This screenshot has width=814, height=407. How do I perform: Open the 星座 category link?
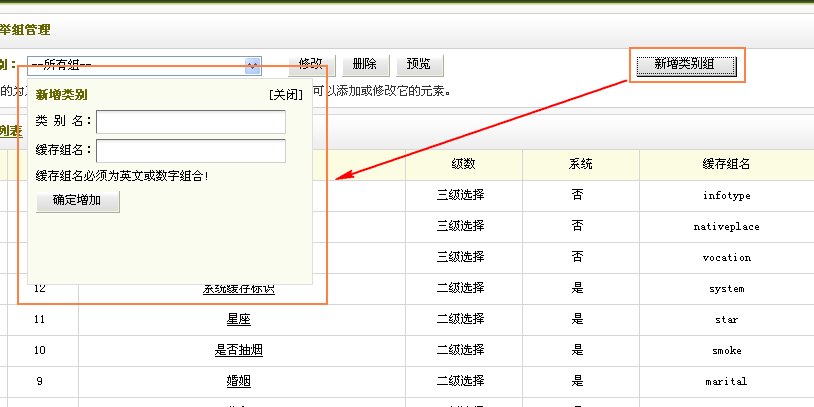pos(239,319)
